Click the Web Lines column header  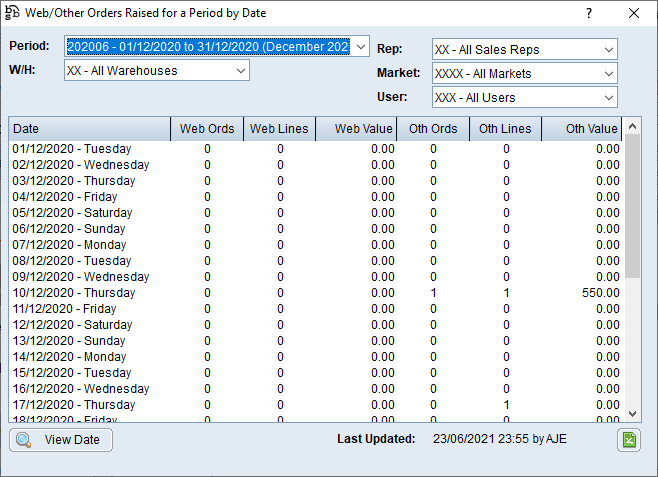pyautogui.click(x=280, y=129)
